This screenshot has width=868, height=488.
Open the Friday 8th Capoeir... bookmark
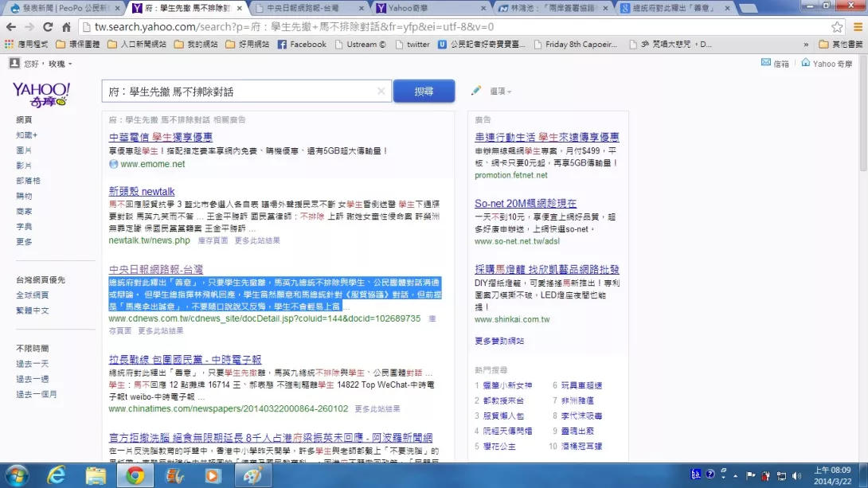click(x=576, y=45)
